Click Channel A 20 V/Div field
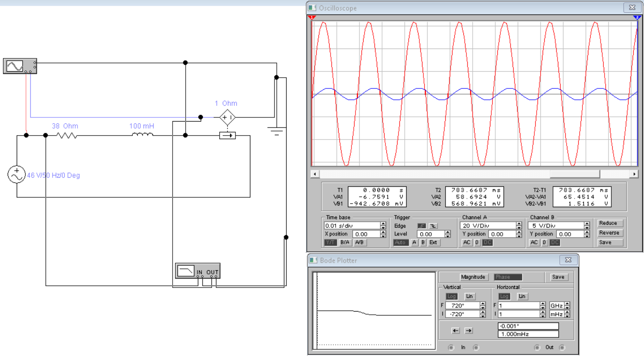 (488, 225)
